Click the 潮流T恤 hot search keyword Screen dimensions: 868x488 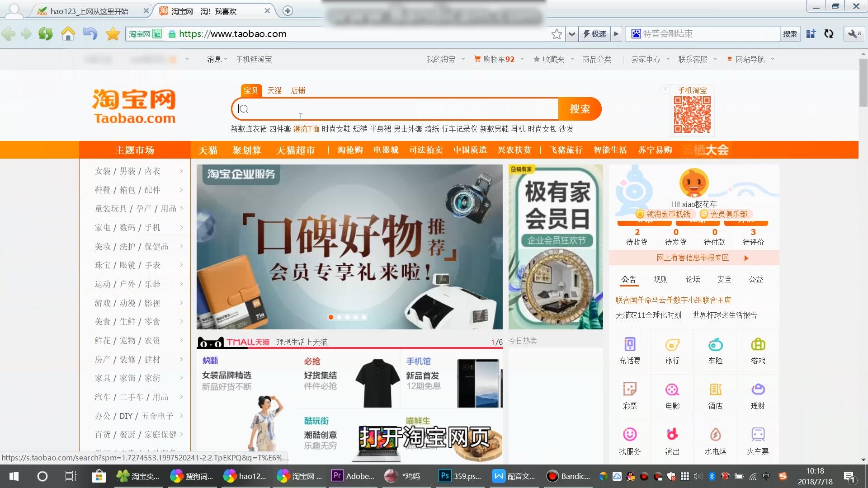tap(306, 129)
